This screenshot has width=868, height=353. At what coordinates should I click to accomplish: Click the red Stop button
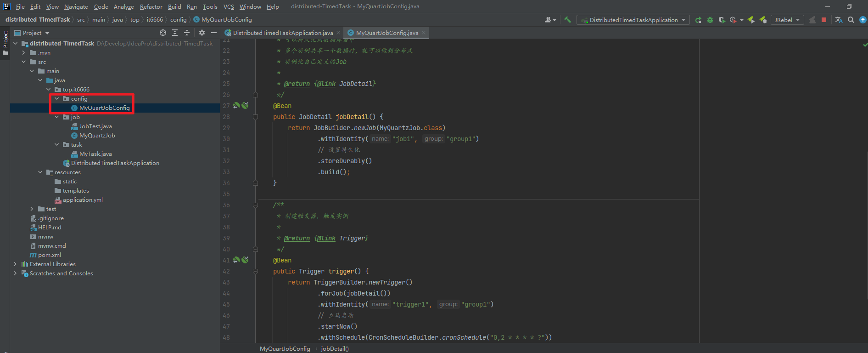[824, 20]
